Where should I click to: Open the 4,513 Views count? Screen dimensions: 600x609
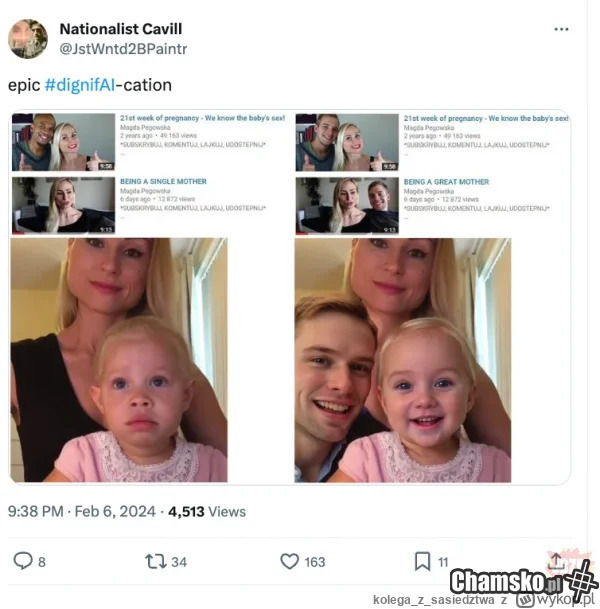206,511
